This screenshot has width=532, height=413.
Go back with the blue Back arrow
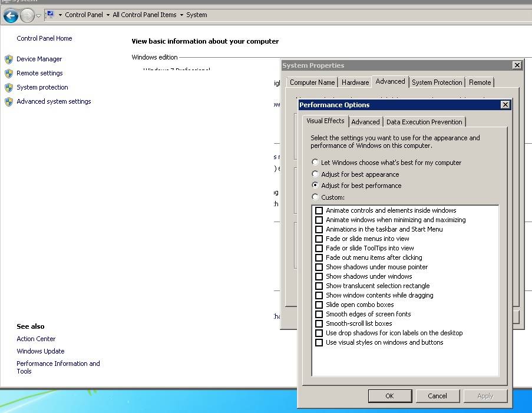coord(11,15)
